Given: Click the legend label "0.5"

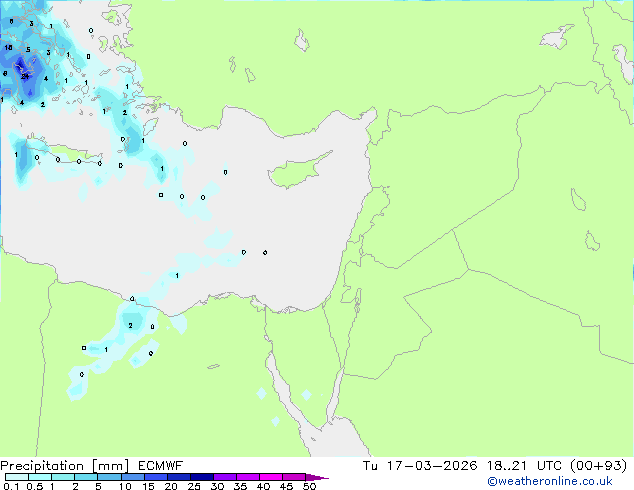Looking at the screenshot, I should tap(34, 486).
